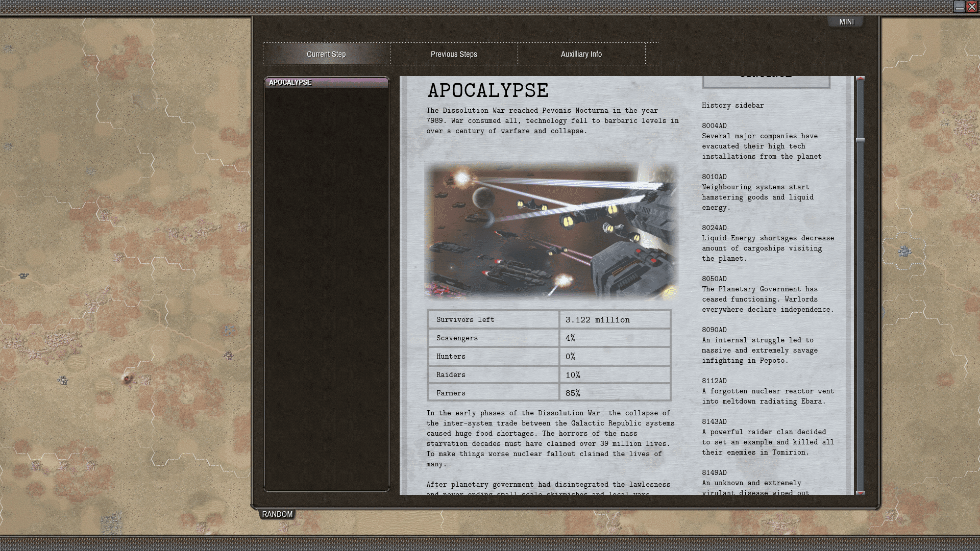
Task: Open the Auxilliary Info tab
Action: [582, 54]
